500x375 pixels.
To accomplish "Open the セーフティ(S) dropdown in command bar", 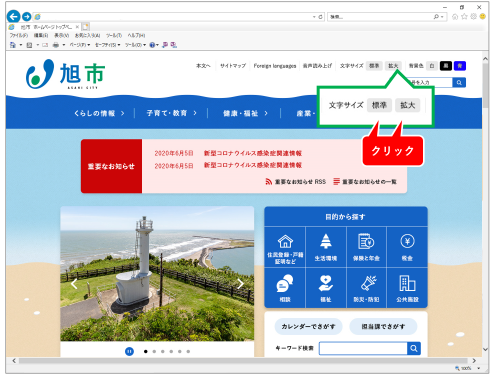I will click(107, 45).
